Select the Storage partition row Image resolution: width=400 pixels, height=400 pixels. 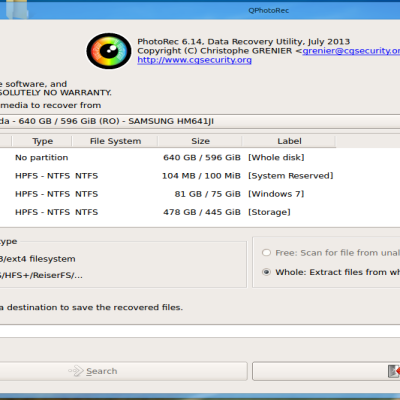tap(200, 212)
